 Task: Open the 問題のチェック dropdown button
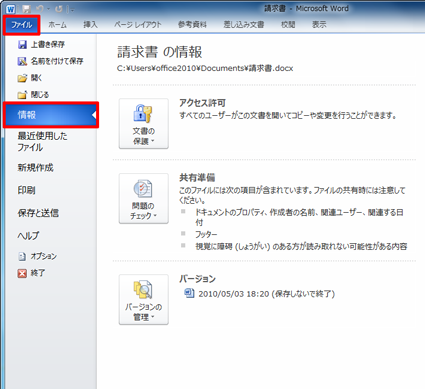tap(144, 198)
